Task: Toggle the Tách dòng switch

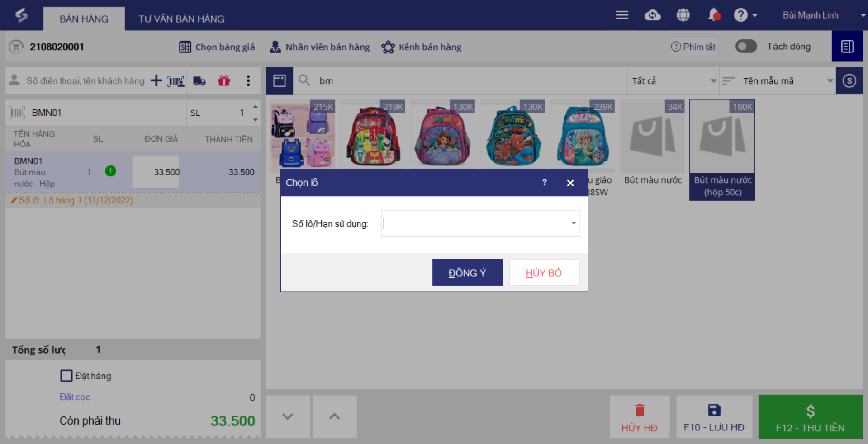Action: coord(746,46)
